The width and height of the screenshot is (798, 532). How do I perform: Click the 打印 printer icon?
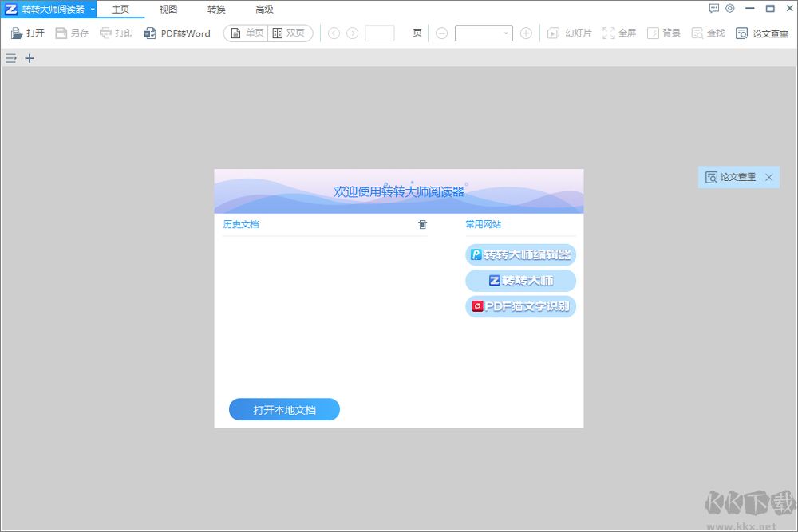click(x=105, y=33)
